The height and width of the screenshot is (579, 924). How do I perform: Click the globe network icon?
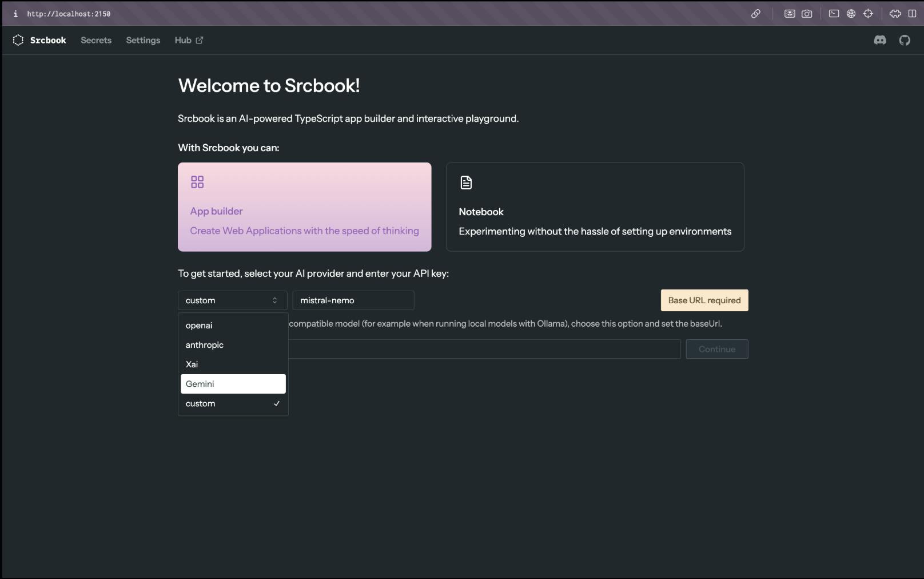pyautogui.click(x=851, y=14)
